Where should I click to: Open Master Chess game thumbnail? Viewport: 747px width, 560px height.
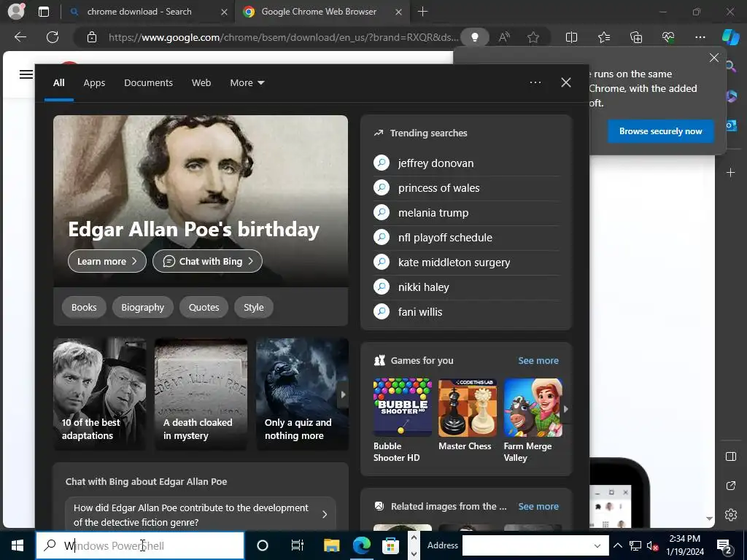point(468,408)
